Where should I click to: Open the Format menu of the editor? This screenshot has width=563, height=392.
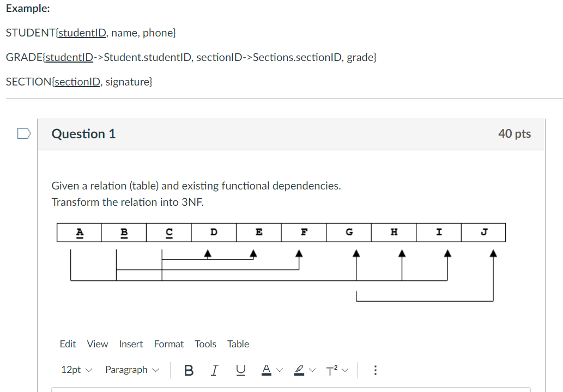(x=169, y=344)
